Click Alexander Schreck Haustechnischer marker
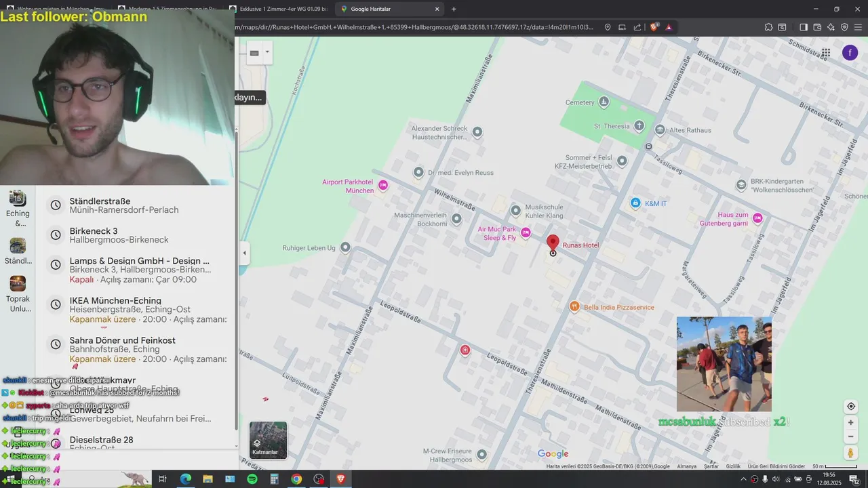This screenshot has width=868, height=488. pos(477,132)
